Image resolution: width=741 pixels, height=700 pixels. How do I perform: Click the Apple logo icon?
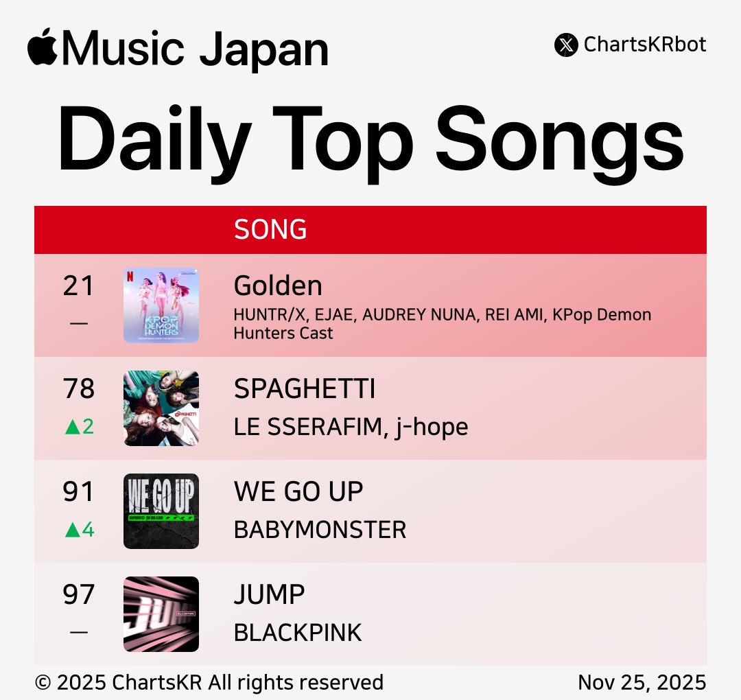[x=43, y=47]
